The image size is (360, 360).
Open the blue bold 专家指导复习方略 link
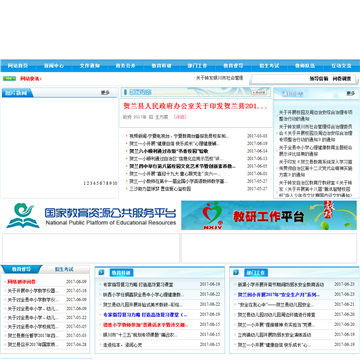click(x=145, y=315)
